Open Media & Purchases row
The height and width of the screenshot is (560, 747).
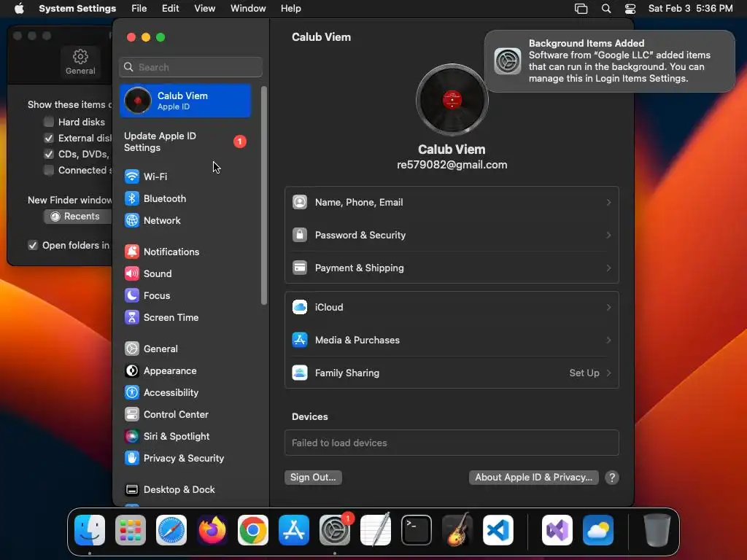point(452,340)
